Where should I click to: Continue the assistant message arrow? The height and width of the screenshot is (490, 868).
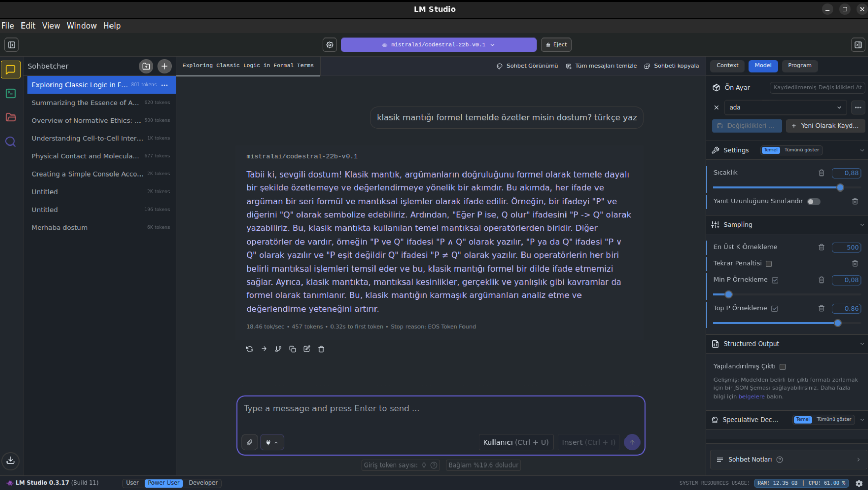(x=264, y=349)
